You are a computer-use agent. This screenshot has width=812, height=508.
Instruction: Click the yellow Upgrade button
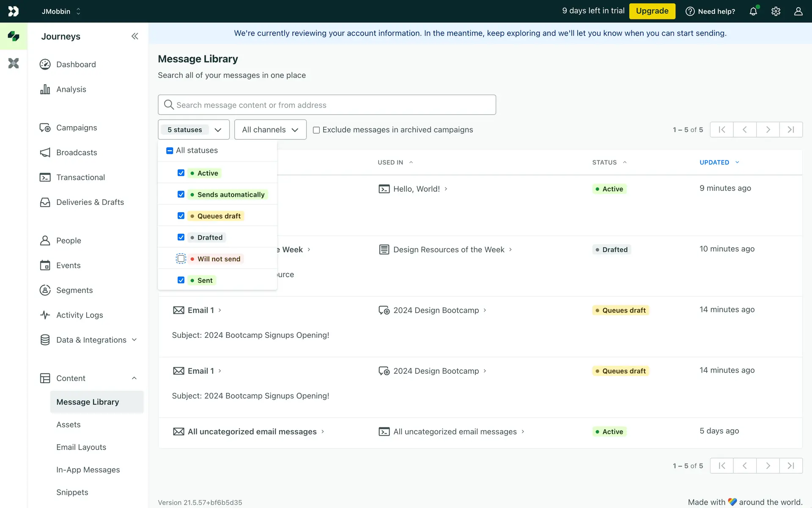(x=652, y=11)
